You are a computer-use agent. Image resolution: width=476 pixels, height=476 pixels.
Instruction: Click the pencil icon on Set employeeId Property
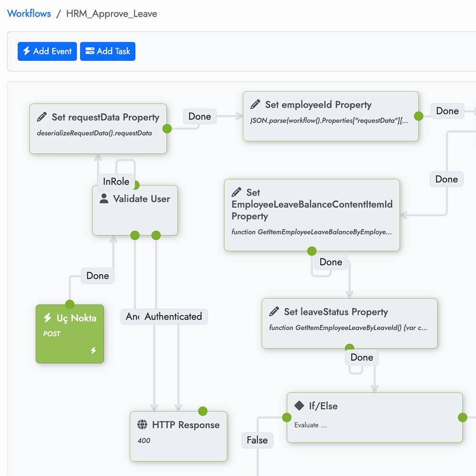tap(255, 104)
